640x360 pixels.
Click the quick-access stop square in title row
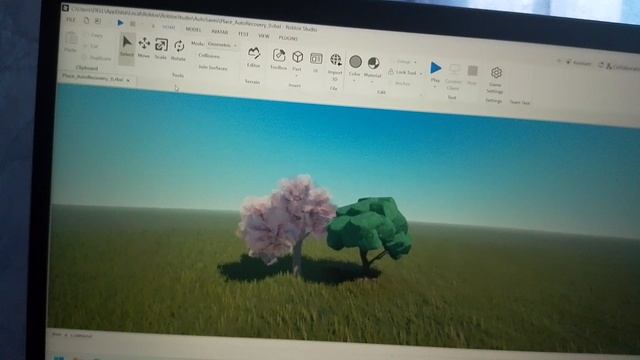coord(133,24)
